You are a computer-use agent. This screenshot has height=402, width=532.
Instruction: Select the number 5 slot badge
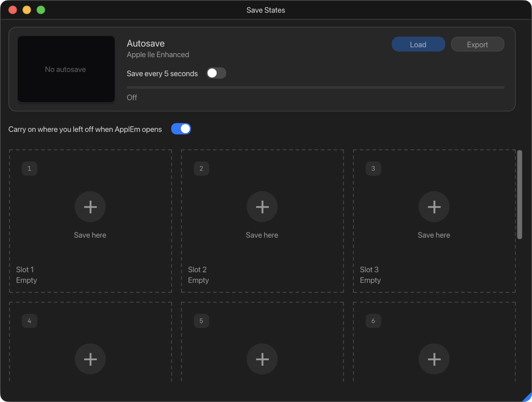click(201, 321)
